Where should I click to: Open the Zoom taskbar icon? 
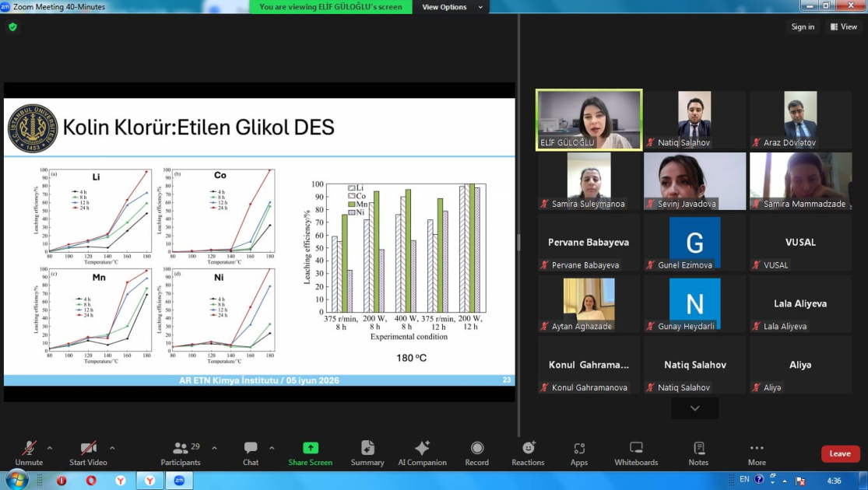point(179,481)
